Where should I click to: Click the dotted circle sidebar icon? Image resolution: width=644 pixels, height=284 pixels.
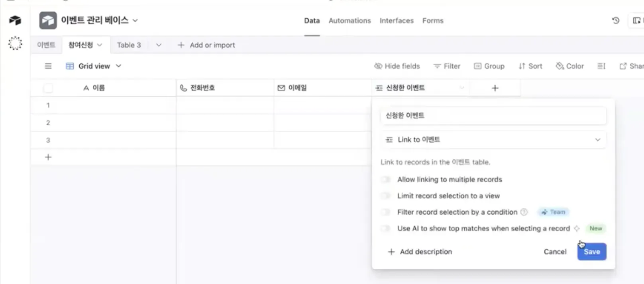(x=15, y=43)
